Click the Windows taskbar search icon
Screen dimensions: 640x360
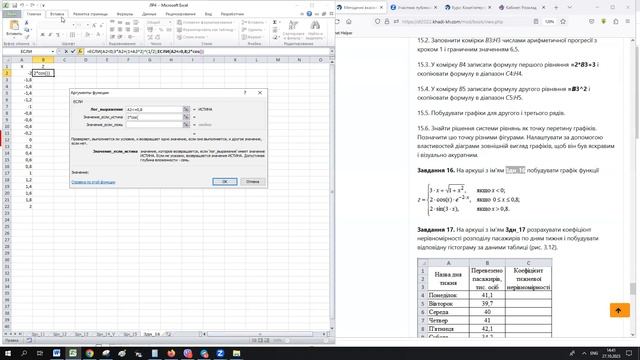tap(24, 353)
